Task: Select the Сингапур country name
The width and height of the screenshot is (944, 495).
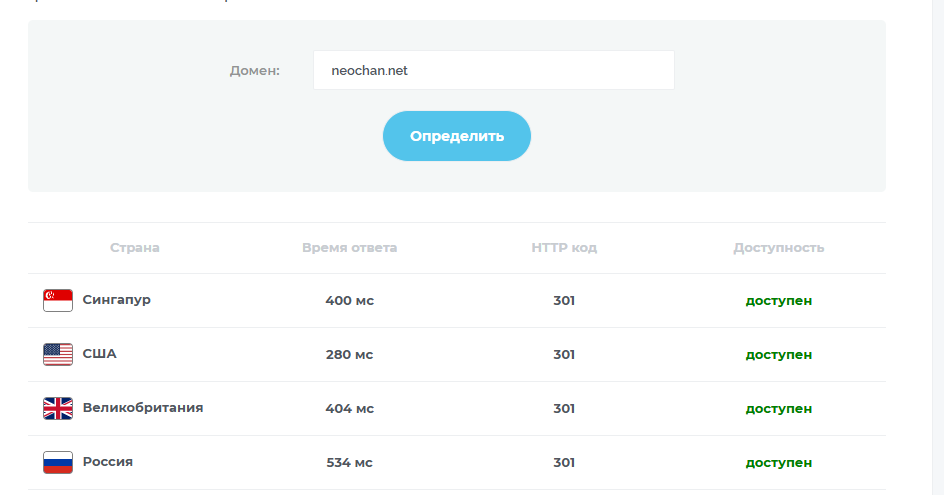Action: 116,300
